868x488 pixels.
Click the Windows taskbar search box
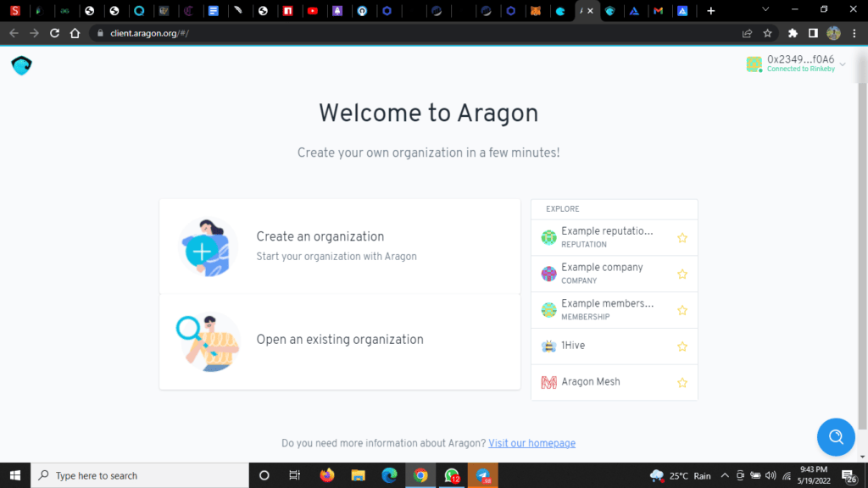140,475
